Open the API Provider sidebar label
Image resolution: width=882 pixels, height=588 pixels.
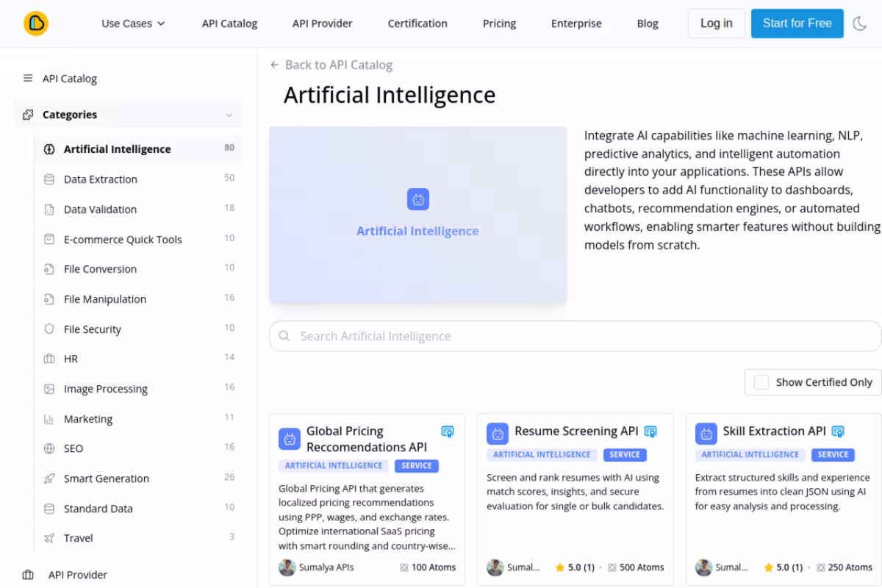coord(78,575)
